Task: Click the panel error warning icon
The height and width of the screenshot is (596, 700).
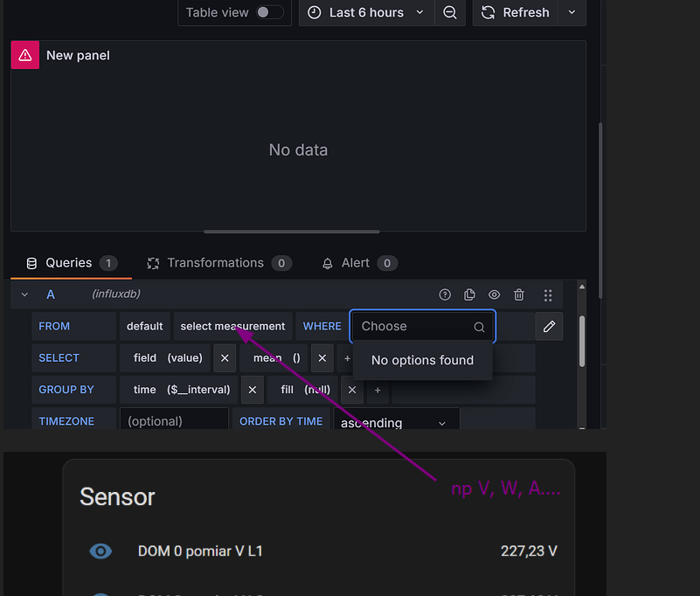Action: [25, 55]
